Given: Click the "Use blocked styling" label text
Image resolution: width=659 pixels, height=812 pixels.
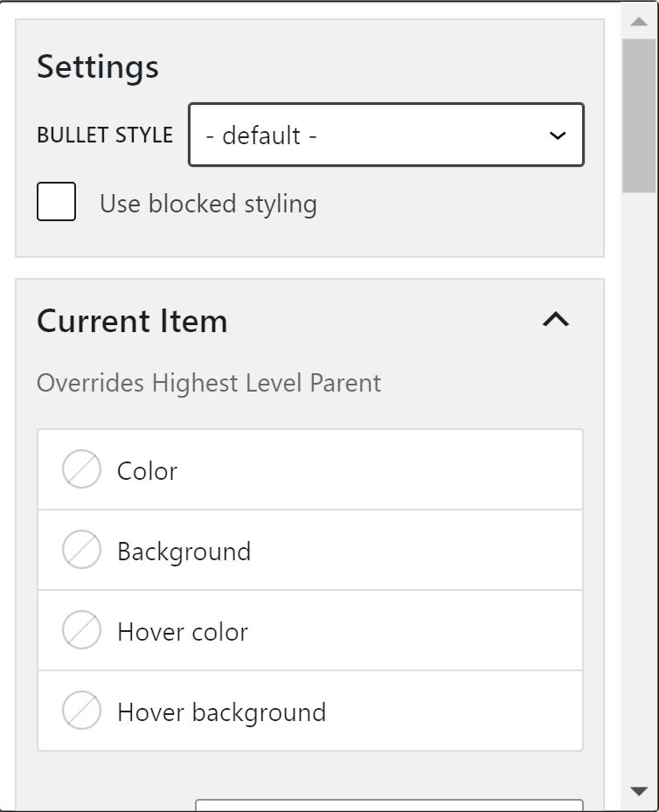Looking at the screenshot, I should coord(208,204).
